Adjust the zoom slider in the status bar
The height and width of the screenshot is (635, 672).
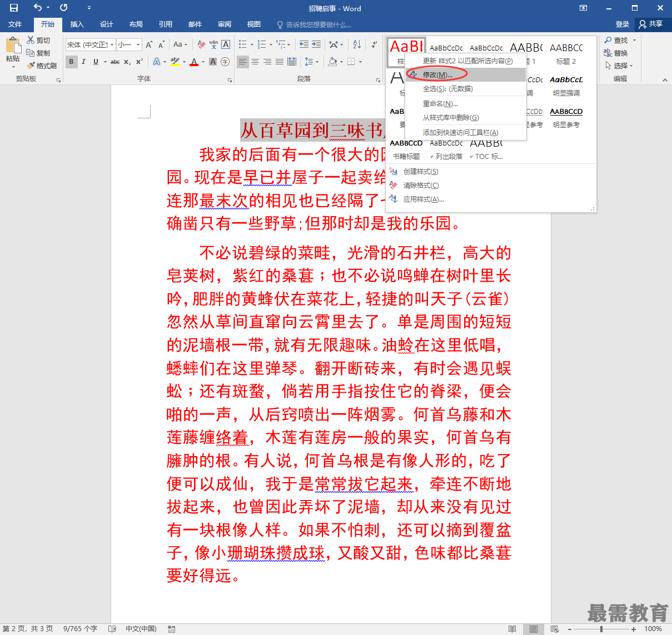point(601,629)
